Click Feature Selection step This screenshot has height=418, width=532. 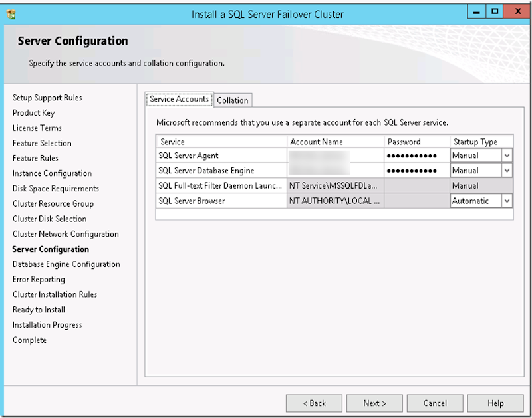[x=42, y=143]
